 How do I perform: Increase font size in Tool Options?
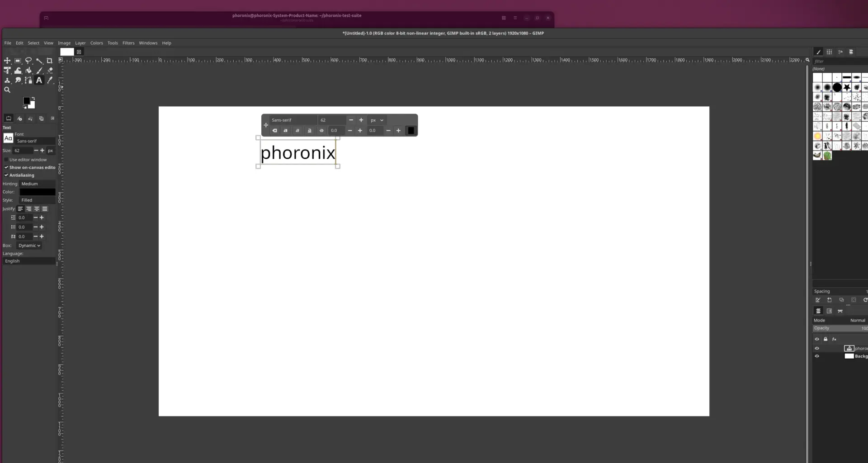pyautogui.click(x=42, y=151)
